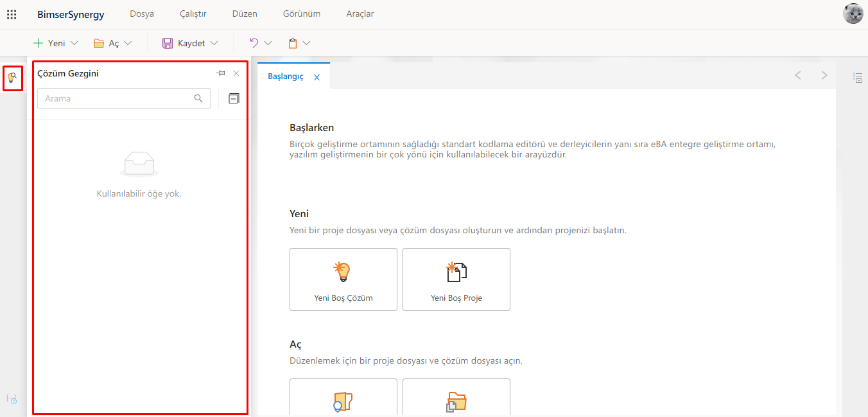Expand the Yeni dropdown arrow
The width and height of the screenshot is (868, 417).
pos(74,43)
